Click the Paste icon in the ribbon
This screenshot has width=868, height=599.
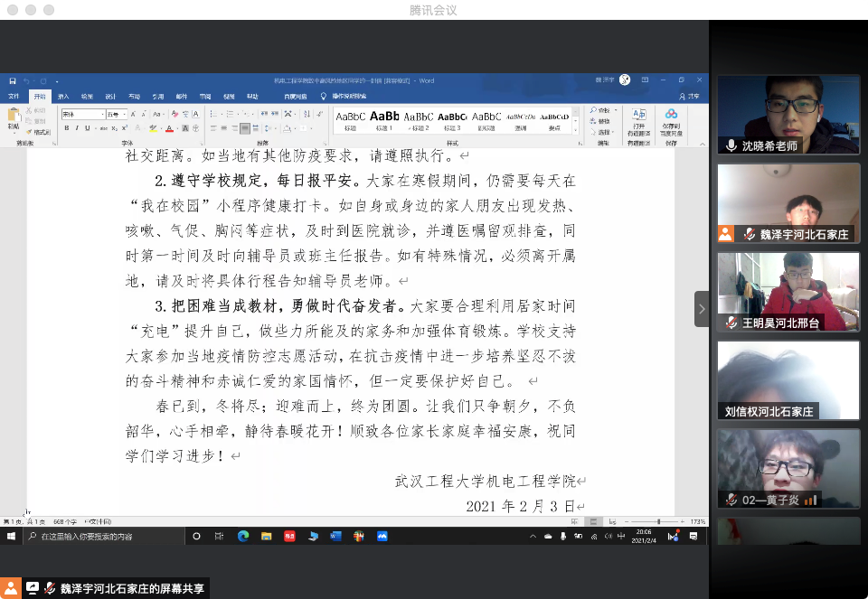tap(14, 117)
